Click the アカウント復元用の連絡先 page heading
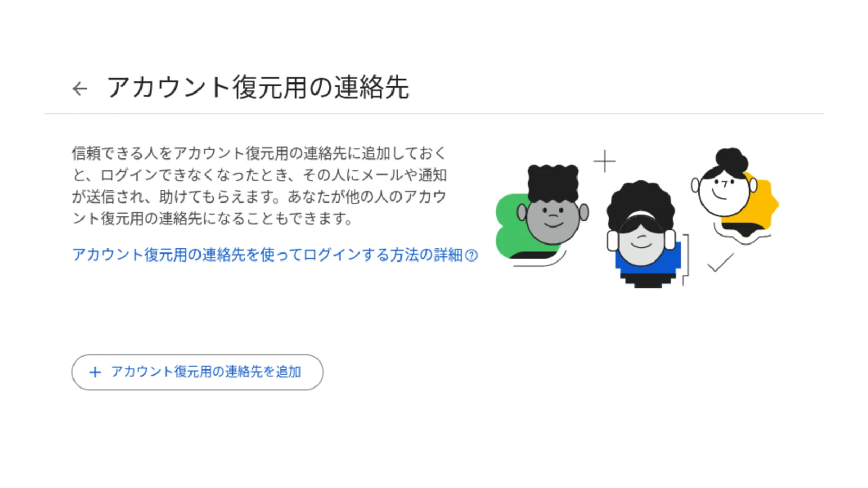The height and width of the screenshot is (488, 868). (258, 87)
